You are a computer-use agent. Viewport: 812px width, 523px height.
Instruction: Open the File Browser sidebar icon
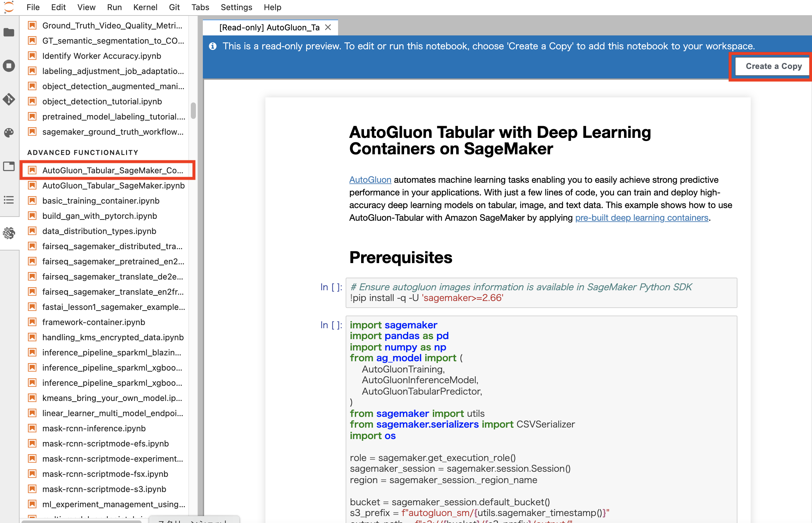tap(9, 32)
